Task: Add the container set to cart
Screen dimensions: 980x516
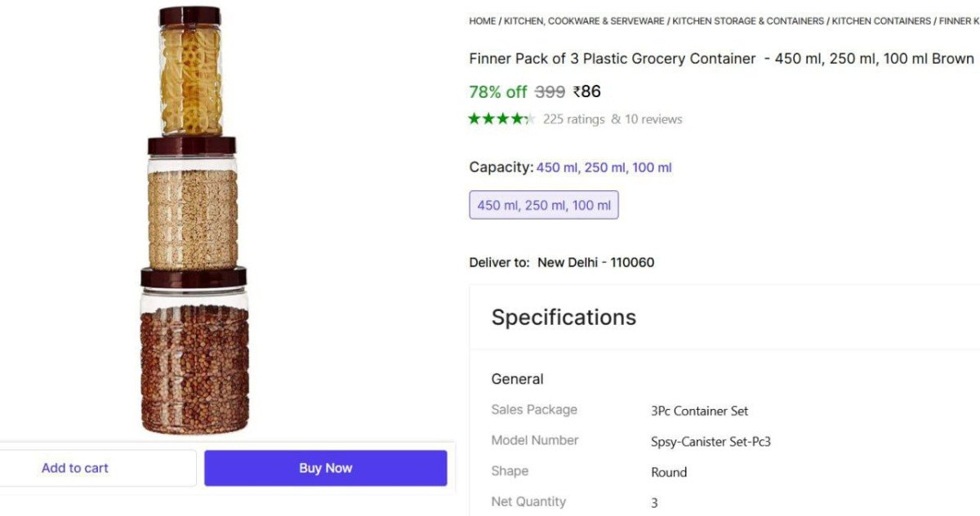Action: pyautogui.click(x=75, y=468)
